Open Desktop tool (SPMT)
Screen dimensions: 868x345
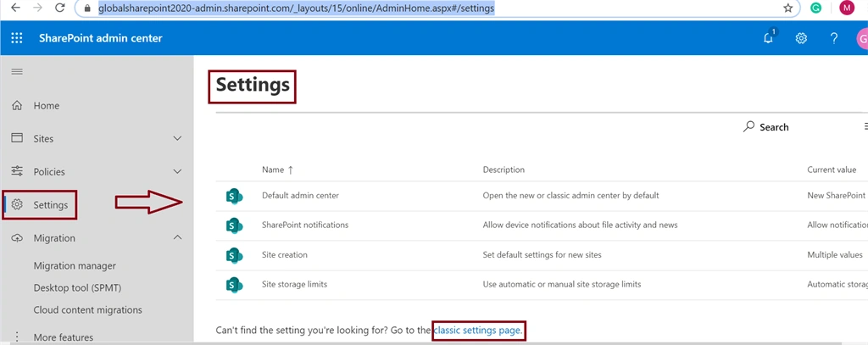pyautogui.click(x=77, y=288)
